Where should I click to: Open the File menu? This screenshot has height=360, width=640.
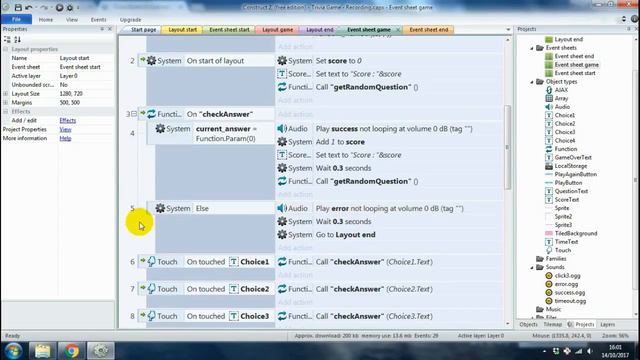[x=16, y=19]
